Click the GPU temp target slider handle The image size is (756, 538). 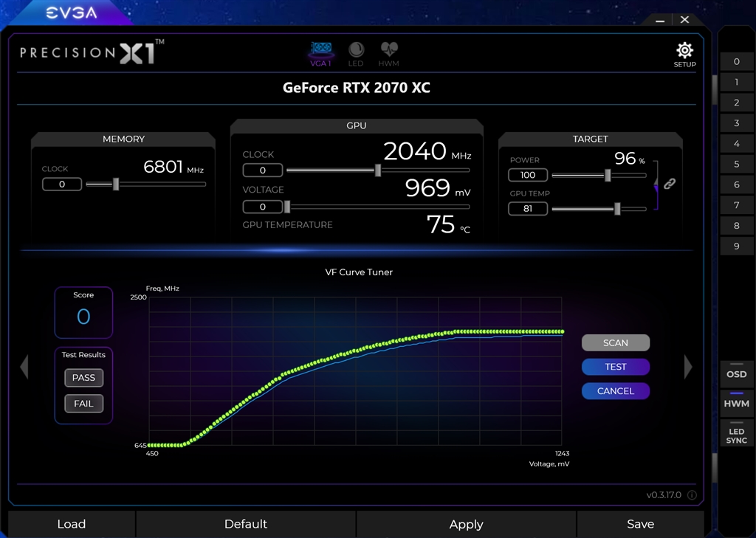click(617, 209)
